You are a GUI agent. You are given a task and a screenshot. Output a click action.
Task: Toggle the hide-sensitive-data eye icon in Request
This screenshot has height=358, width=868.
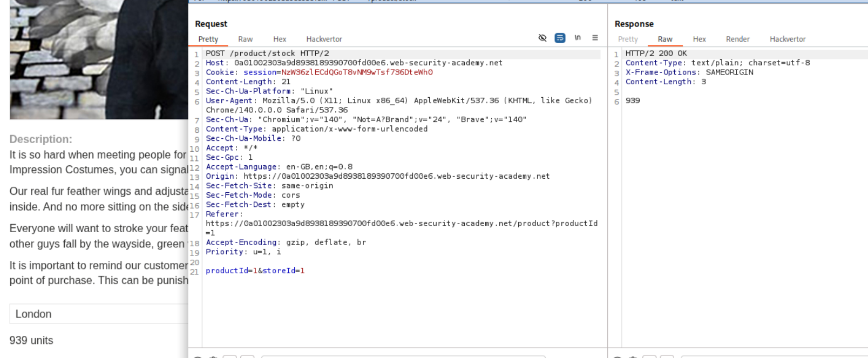(542, 38)
